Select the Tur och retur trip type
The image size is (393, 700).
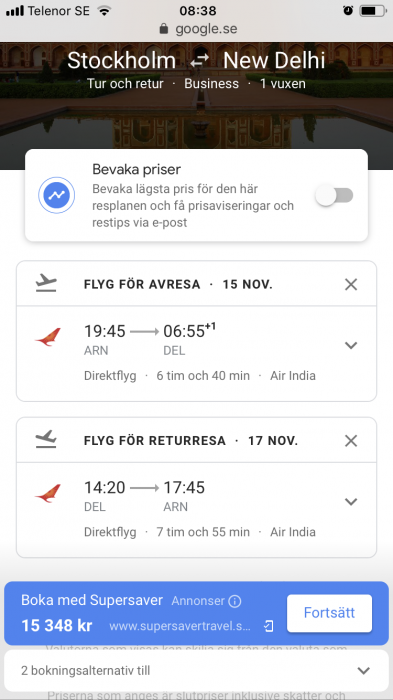125,83
